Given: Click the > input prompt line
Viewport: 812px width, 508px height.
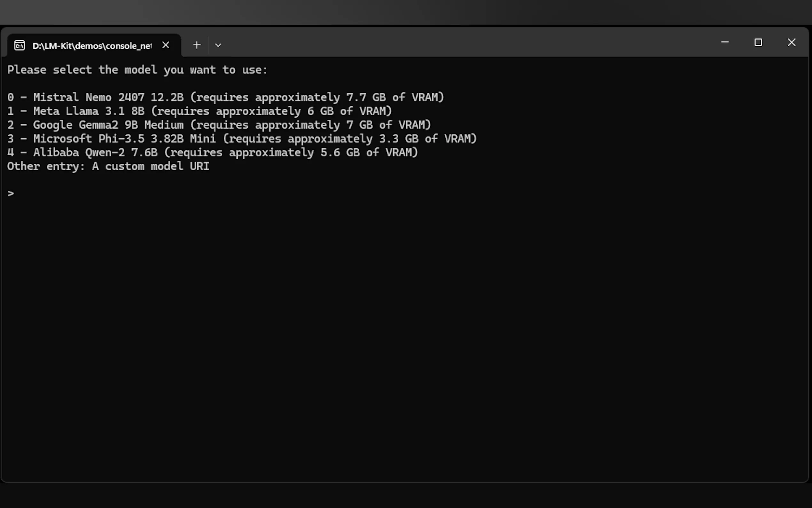Looking at the screenshot, I should (x=11, y=194).
